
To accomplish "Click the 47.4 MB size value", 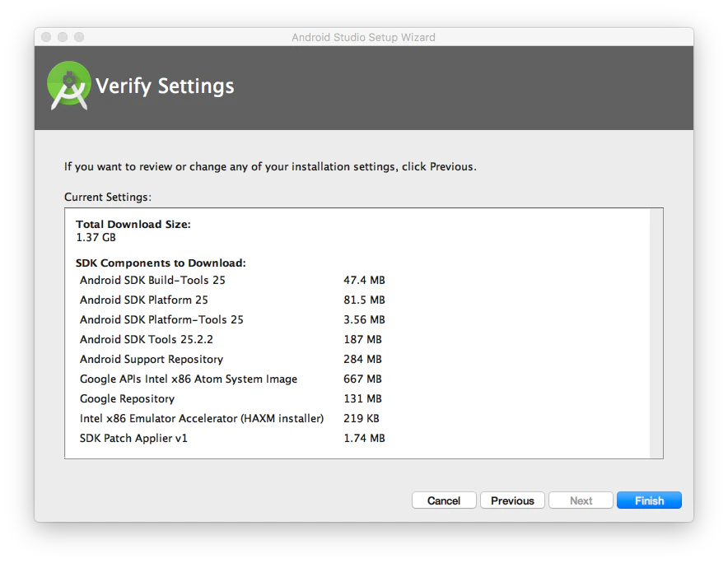I will point(365,280).
